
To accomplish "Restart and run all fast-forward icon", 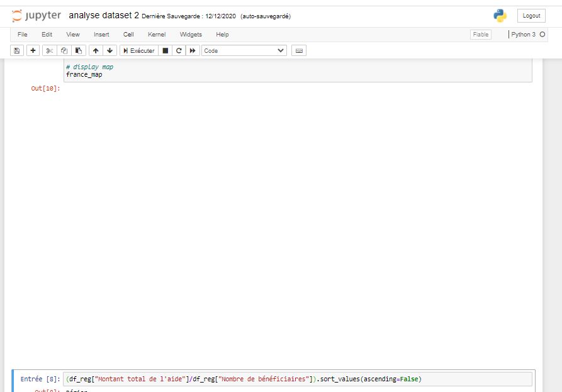I will tap(193, 50).
